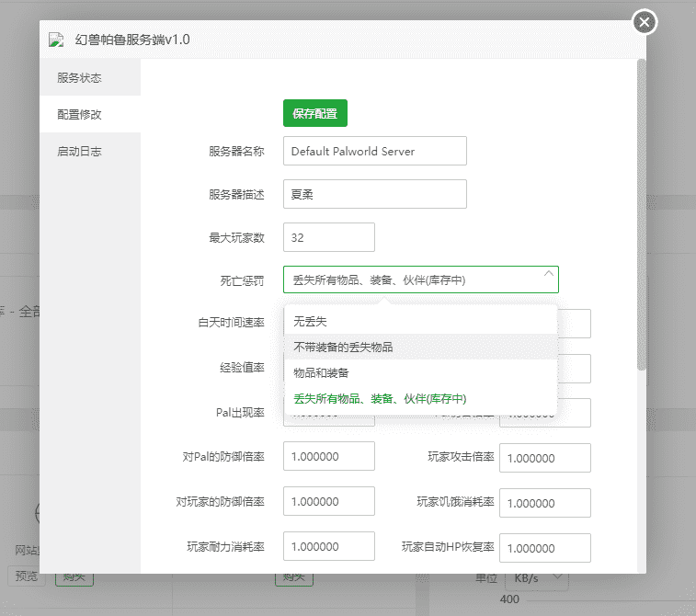Open the 服务状态 tab

pyautogui.click(x=90, y=77)
